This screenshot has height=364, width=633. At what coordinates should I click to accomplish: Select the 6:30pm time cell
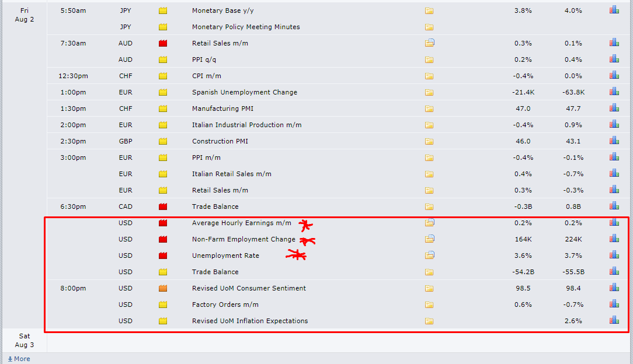pyautogui.click(x=73, y=206)
